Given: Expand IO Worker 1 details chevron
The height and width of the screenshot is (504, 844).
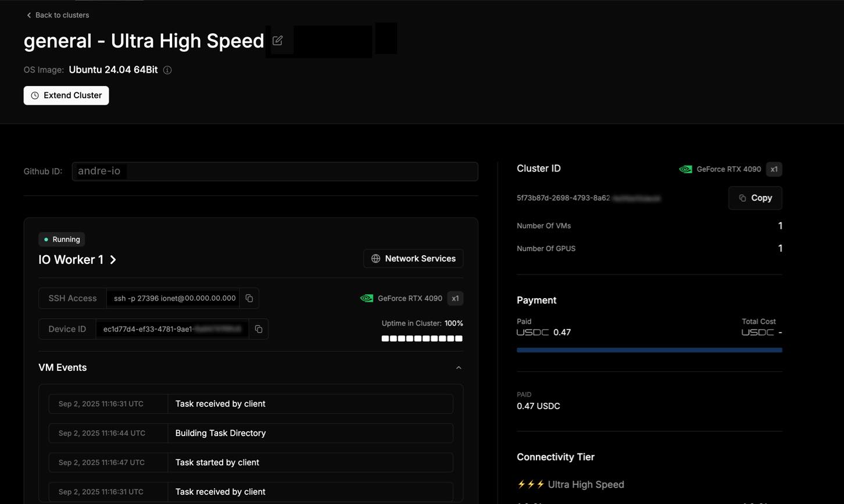Looking at the screenshot, I should [113, 260].
